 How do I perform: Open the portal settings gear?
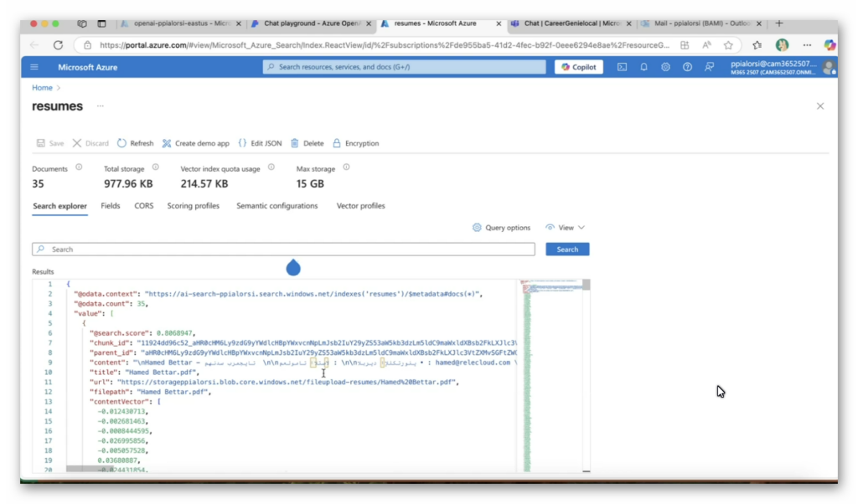point(665,67)
